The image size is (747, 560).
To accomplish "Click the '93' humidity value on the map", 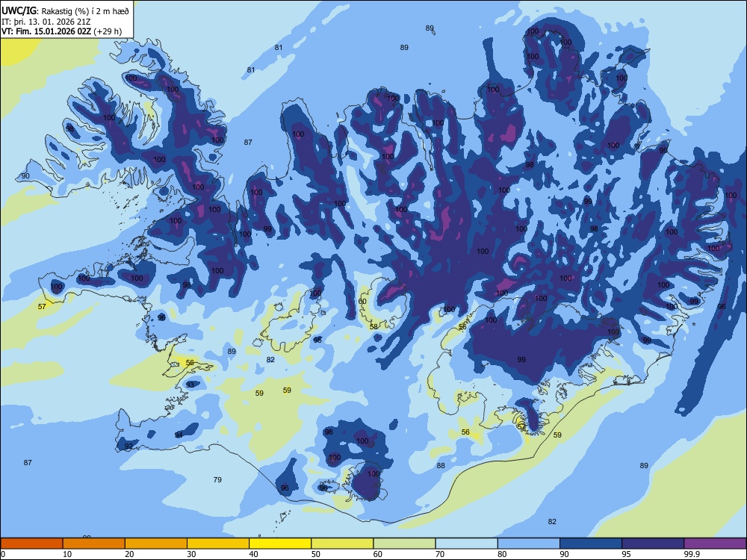I will point(190,385).
